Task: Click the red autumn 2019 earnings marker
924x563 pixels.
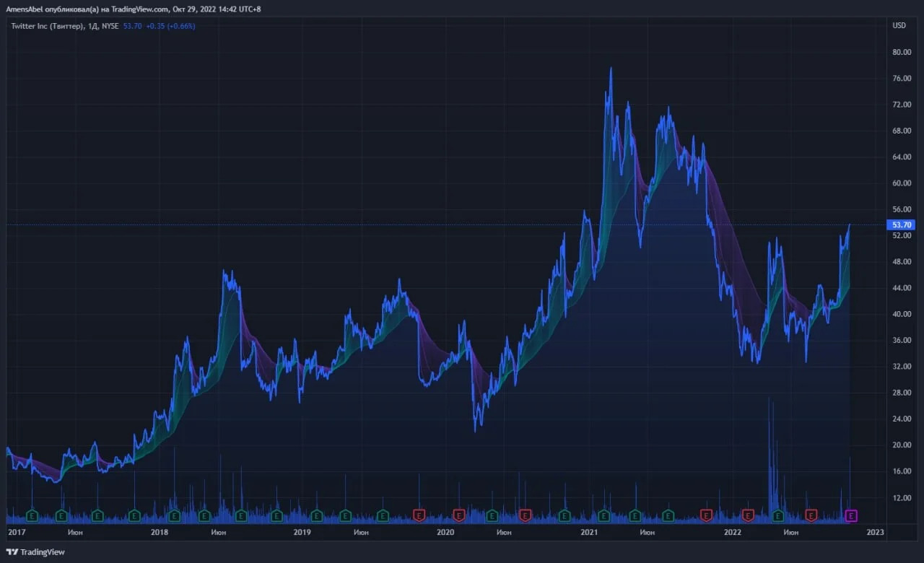Action: [419, 515]
